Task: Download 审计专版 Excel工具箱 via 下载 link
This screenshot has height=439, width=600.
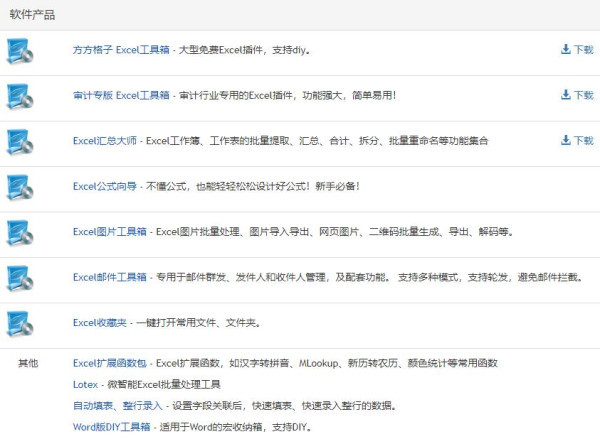Action: [577, 95]
